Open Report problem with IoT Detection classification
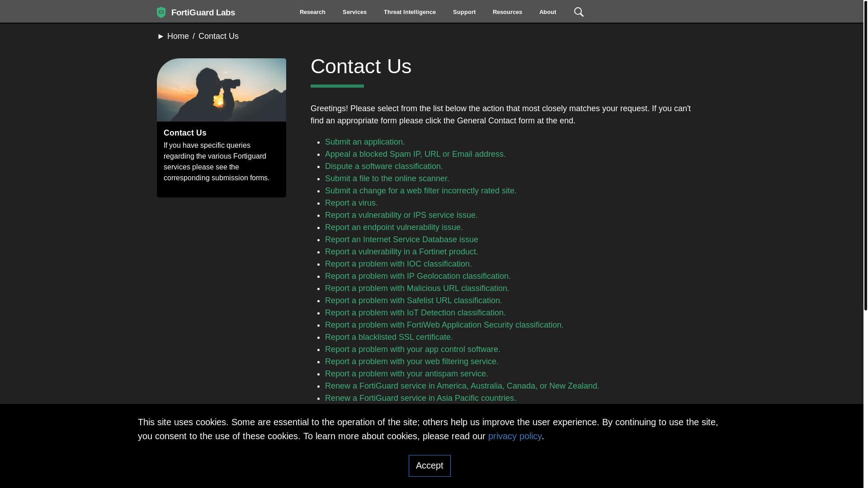Image resolution: width=868 pixels, height=488 pixels. 415,313
